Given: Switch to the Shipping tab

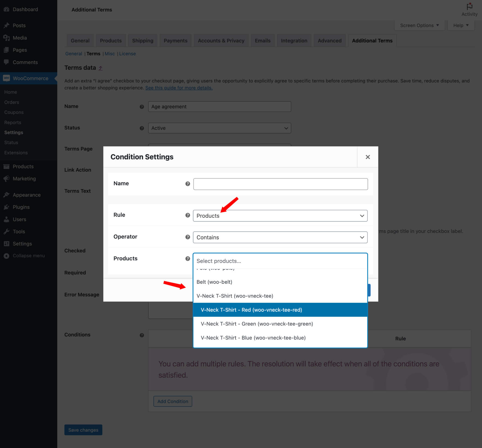Looking at the screenshot, I should click(143, 41).
